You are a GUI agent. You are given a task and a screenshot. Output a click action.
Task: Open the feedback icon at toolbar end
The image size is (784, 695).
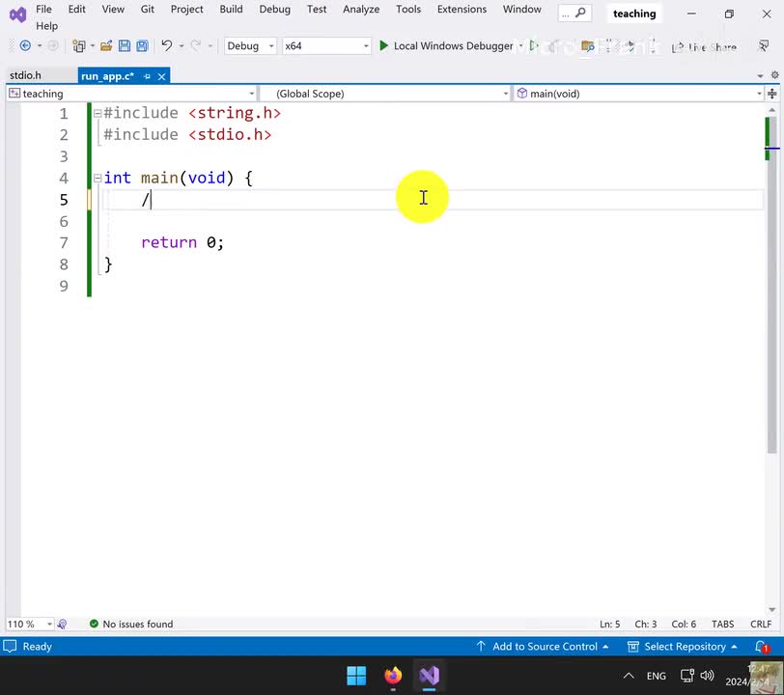tap(764, 46)
